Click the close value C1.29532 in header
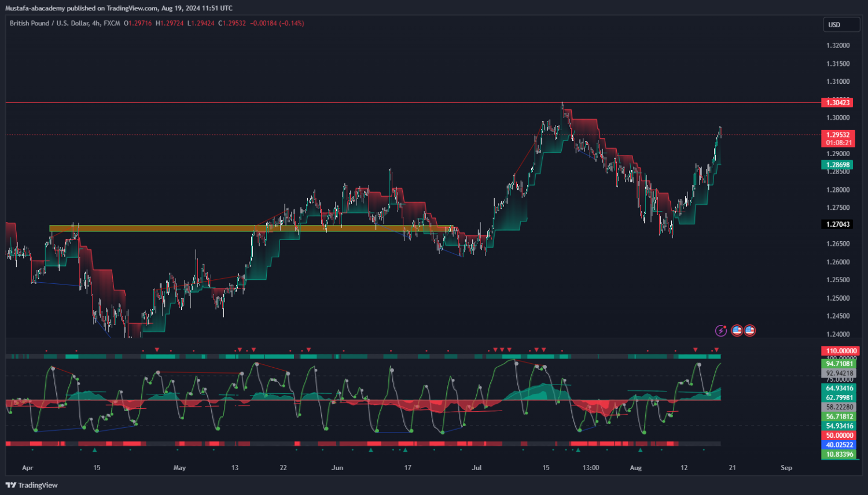 pyautogui.click(x=232, y=23)
